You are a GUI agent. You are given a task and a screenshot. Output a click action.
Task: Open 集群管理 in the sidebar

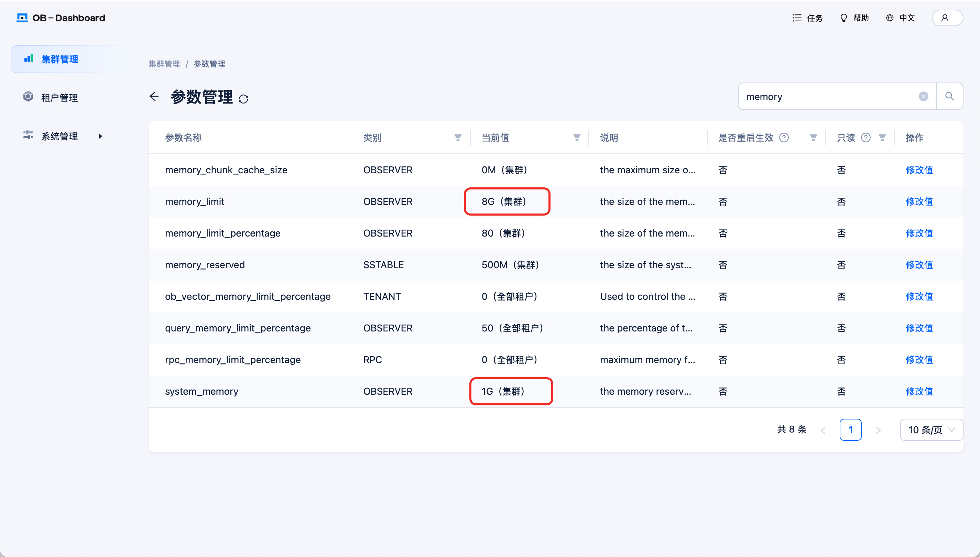tap(71, 59)
